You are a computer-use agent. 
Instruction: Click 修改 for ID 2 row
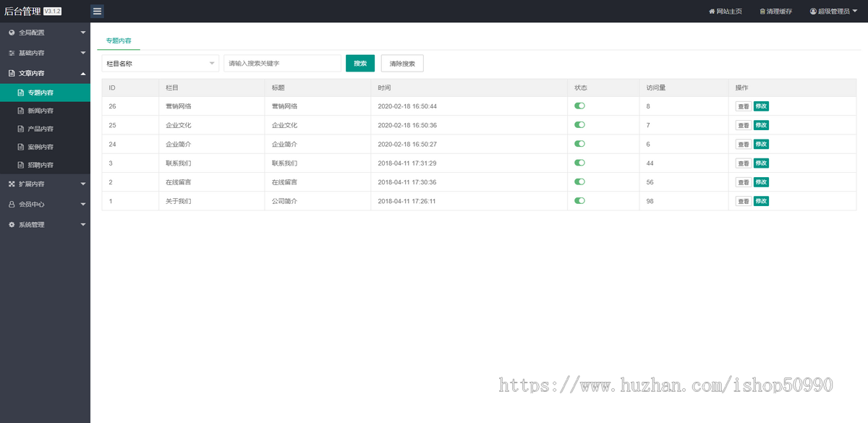click(761, 181)
